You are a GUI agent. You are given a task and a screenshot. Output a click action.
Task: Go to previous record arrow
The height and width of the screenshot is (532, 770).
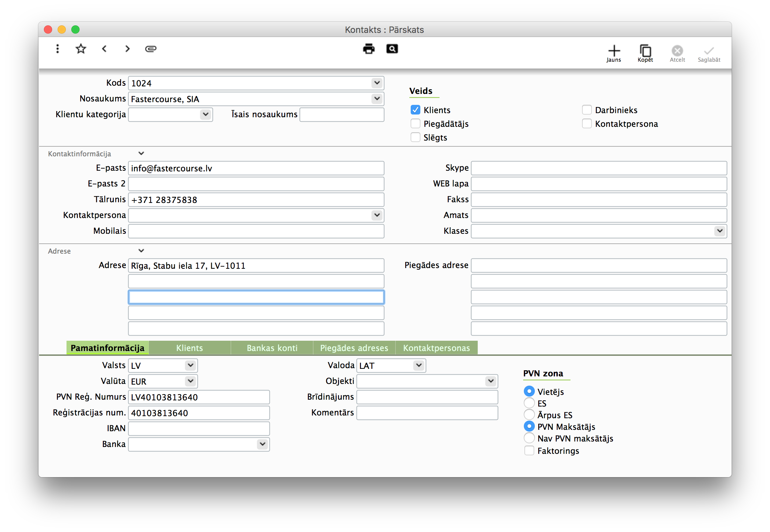(x=105, y=49)
